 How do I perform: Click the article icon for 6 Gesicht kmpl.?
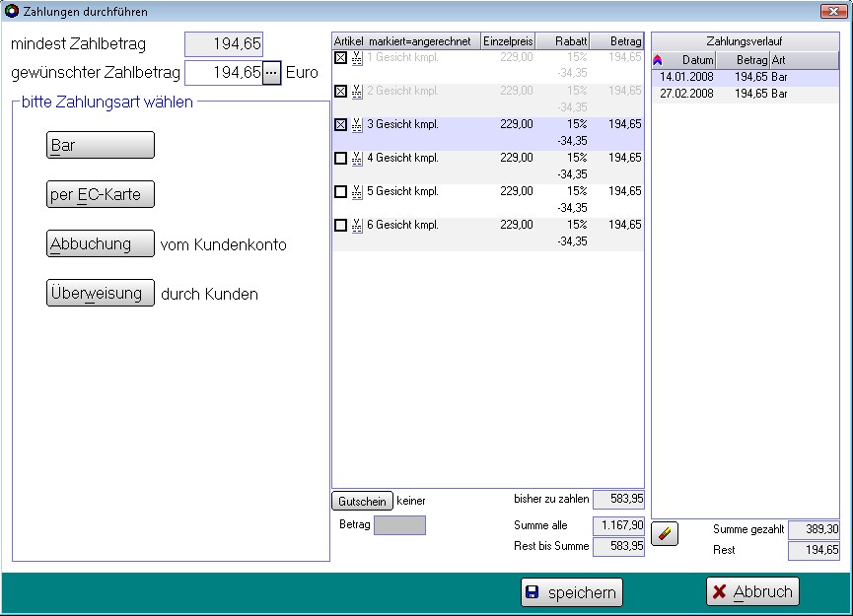click(357, 225)
